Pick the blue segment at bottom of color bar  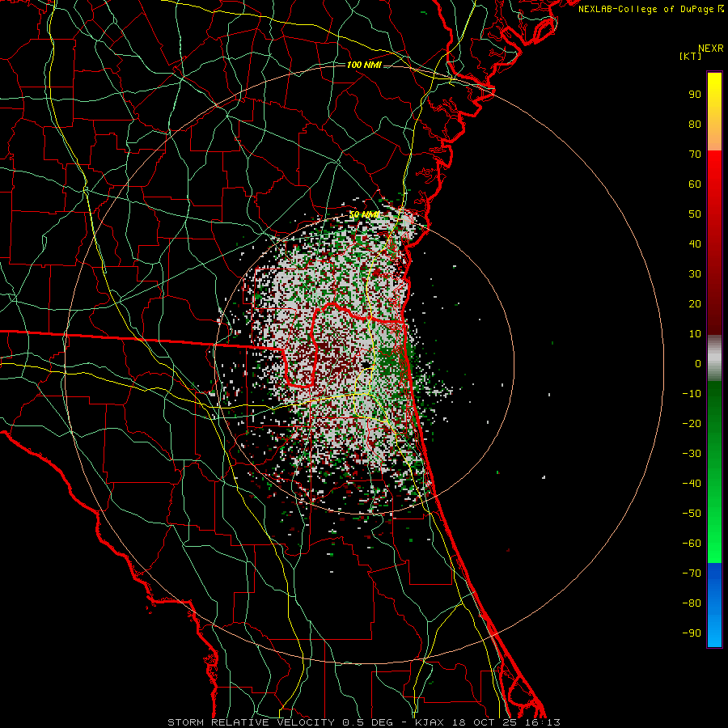714,605
